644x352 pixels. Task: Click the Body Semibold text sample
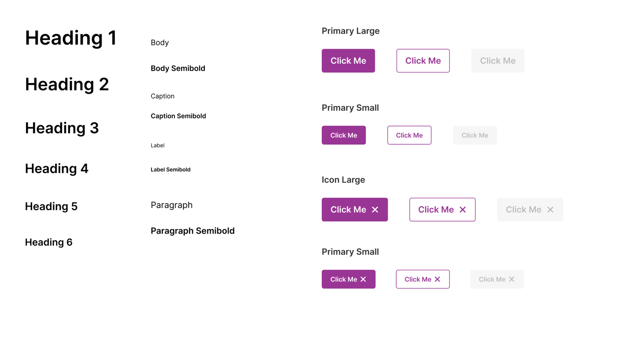(x=178, y=68)
